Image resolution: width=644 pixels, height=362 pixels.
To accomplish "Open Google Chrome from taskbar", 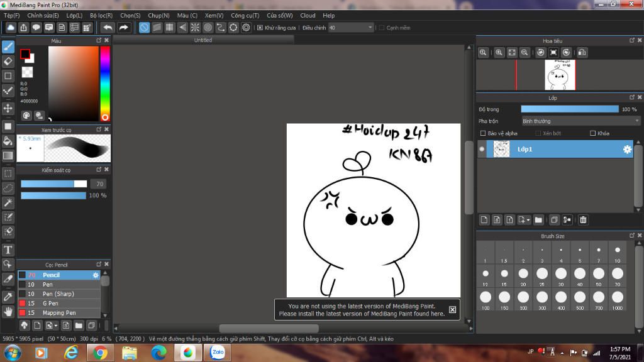I will pyautogui.click(x=100, y=353).
